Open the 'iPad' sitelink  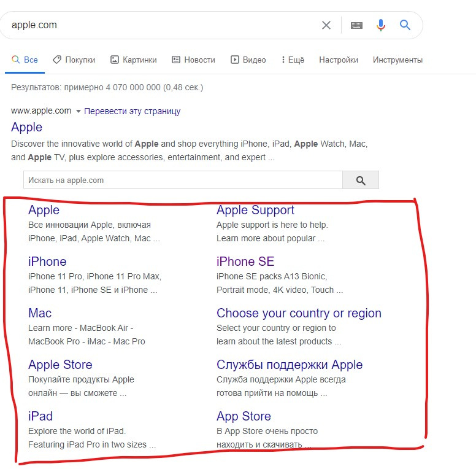pos(40,416)
